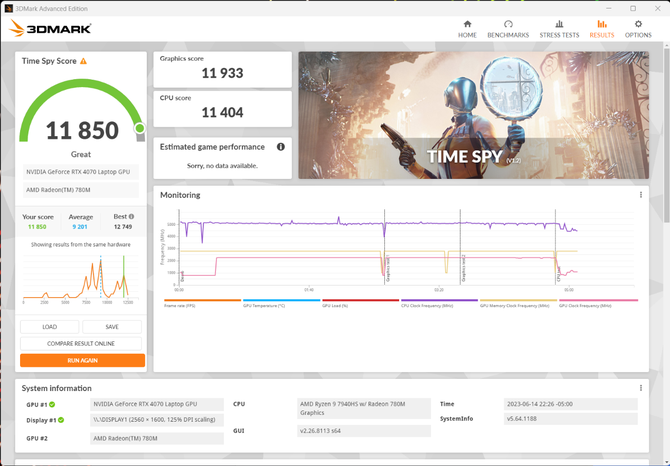Click the Best score 12 749
Image resolution: width=670 pixels, height=466 pixels.
coord(123,227)
